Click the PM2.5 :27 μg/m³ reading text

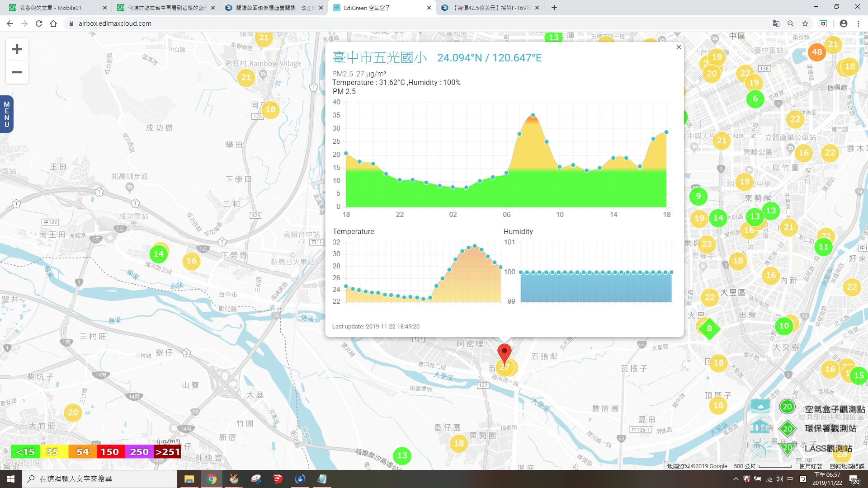pos(359,74)
